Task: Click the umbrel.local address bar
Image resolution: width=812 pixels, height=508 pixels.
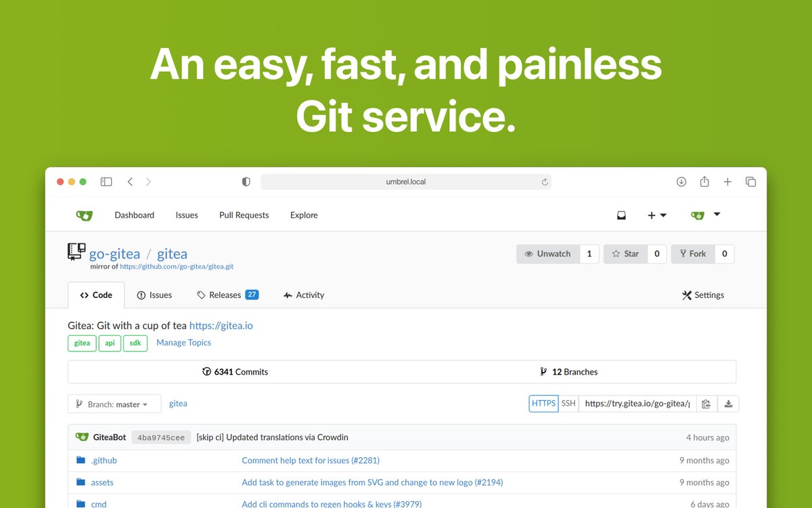Action: pos(406,182)
